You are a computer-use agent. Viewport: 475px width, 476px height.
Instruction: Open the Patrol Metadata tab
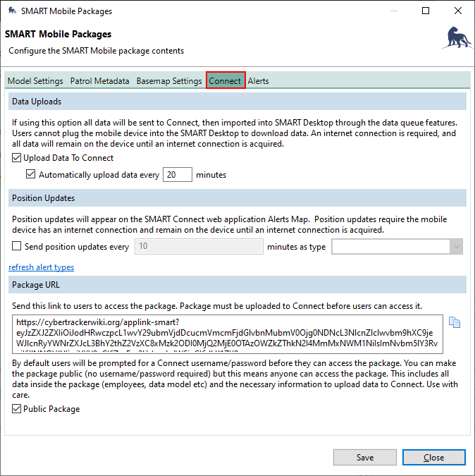[x=99, y=81]
